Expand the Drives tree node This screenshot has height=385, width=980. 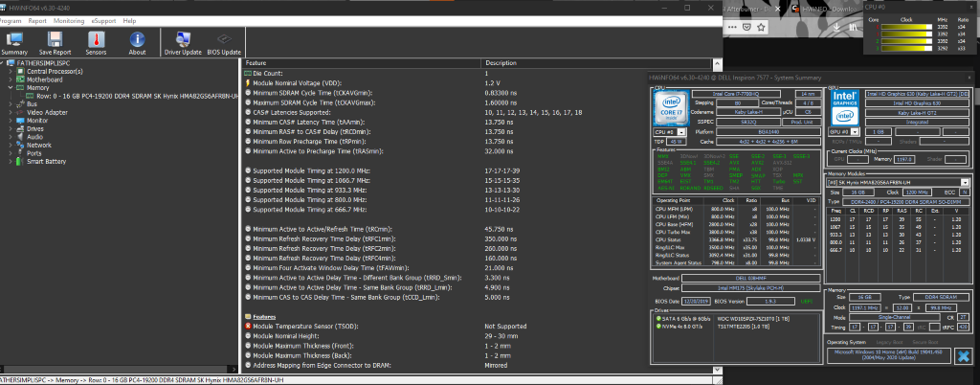(11, 128)
